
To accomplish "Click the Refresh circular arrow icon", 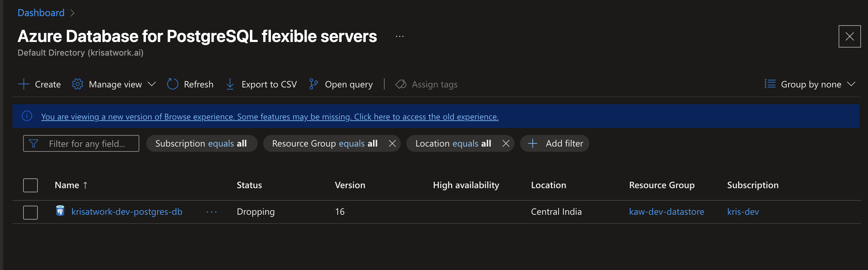I will (x=173, y=84).
